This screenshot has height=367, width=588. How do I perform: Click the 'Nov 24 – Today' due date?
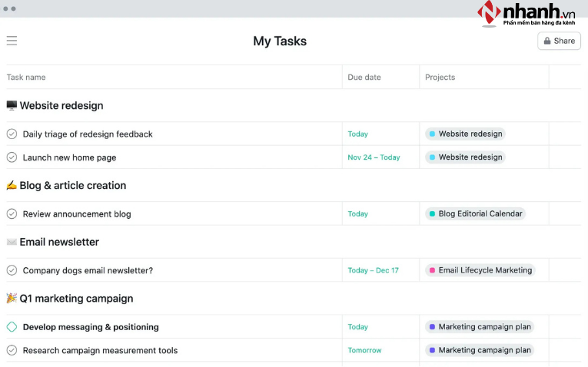(x=374, y=157)
